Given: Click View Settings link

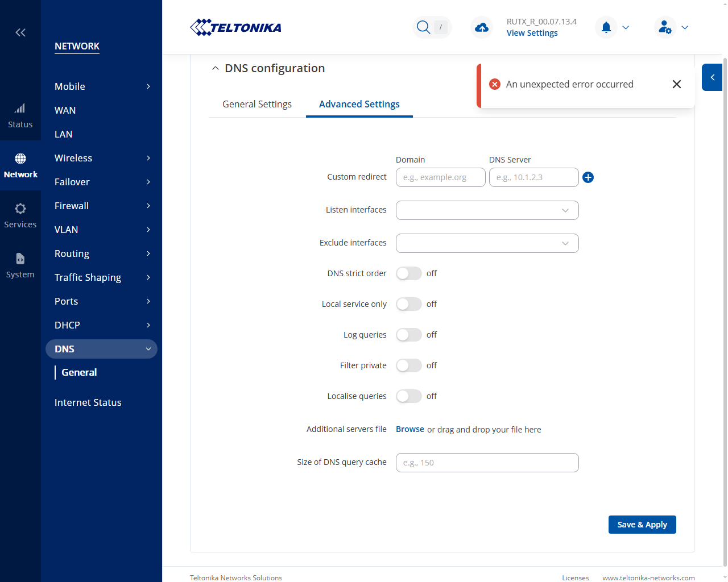Looking at the screenshot, I should coord(532,33).
